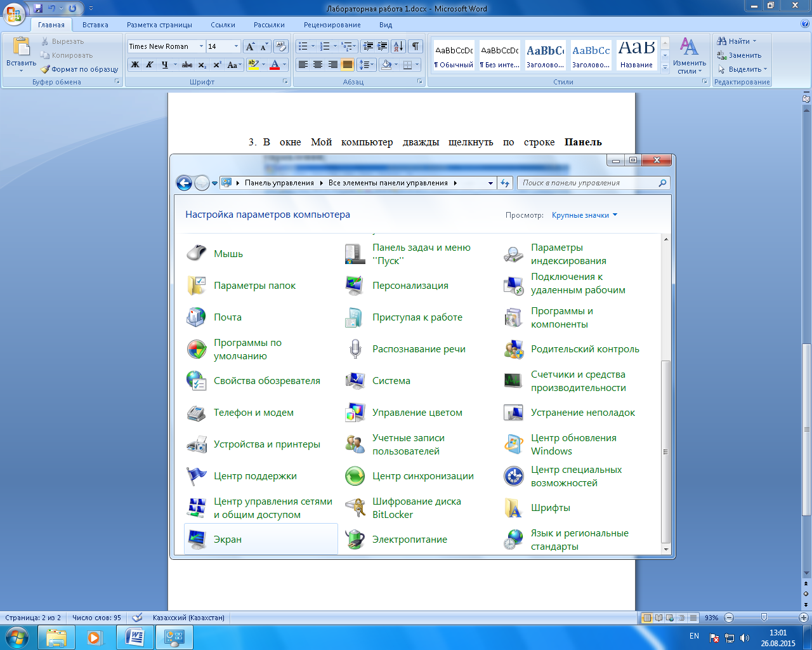Toggle underline (Ч) formatting
This screenshot has width=812, height=650.
pyautogui.click(x=165, y=65)
